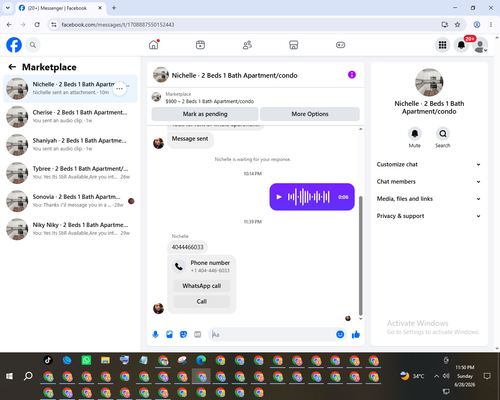Open Windows taskbar search
Image resolution: width=500 pixels, height=400 pixels.
[28, 376]
